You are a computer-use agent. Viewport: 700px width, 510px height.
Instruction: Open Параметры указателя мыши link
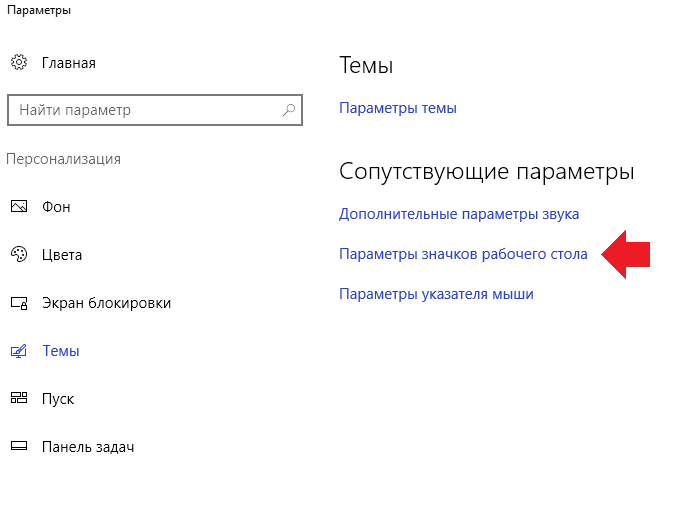point(436,294)
